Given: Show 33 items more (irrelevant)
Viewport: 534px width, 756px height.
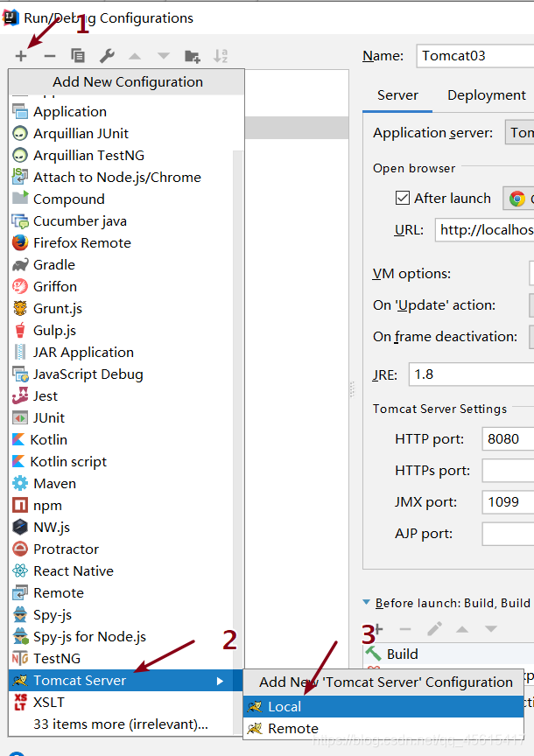Looking at the screenshot, I should tap(122, 724).
